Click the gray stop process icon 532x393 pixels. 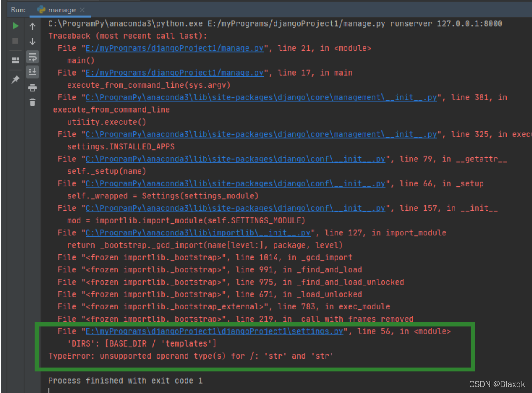click(x=15, y=41)
